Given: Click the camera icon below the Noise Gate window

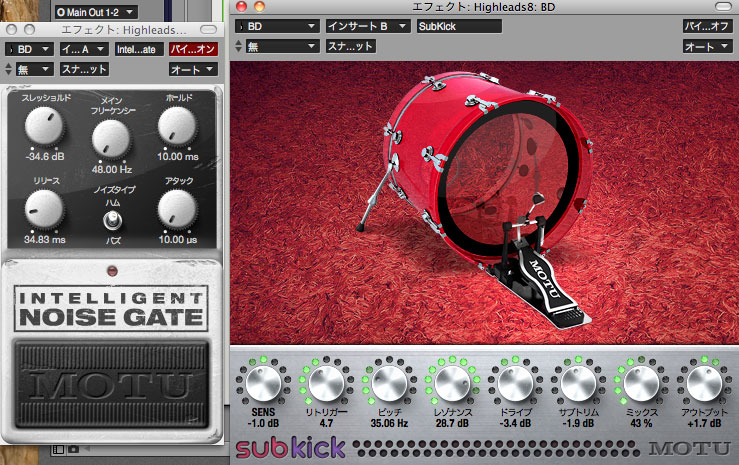Looking at the screenshot, I should click(74, 449).
